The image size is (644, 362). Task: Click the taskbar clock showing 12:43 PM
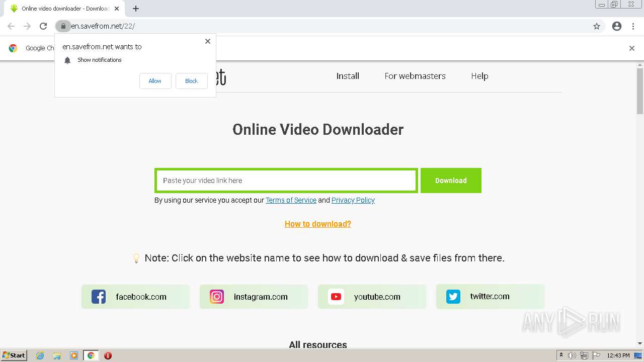click(x=618, y=355)
